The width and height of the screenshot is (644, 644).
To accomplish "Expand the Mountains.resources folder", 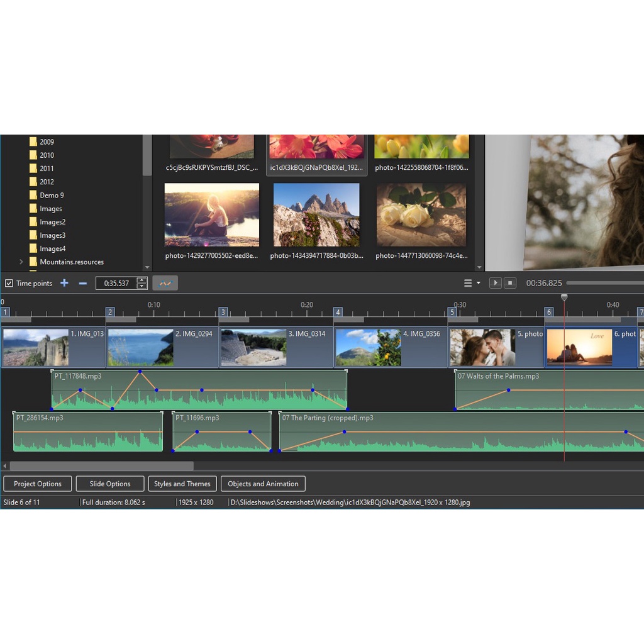I will pyautogui.click(x=21, y=262).
